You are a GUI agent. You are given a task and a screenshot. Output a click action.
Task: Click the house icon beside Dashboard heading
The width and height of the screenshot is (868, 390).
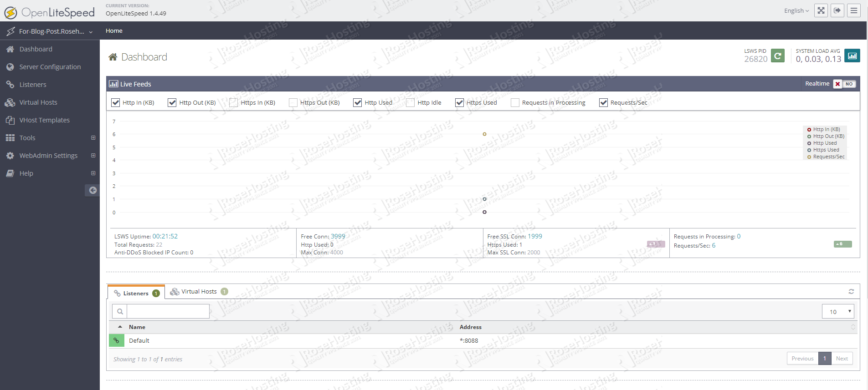click(113, 57)
